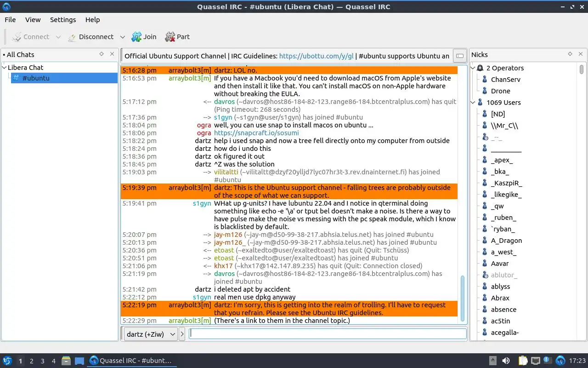Click the Join channel toolbar icon
This screenshot has height=368, width=588.
(x=136, y=37)
